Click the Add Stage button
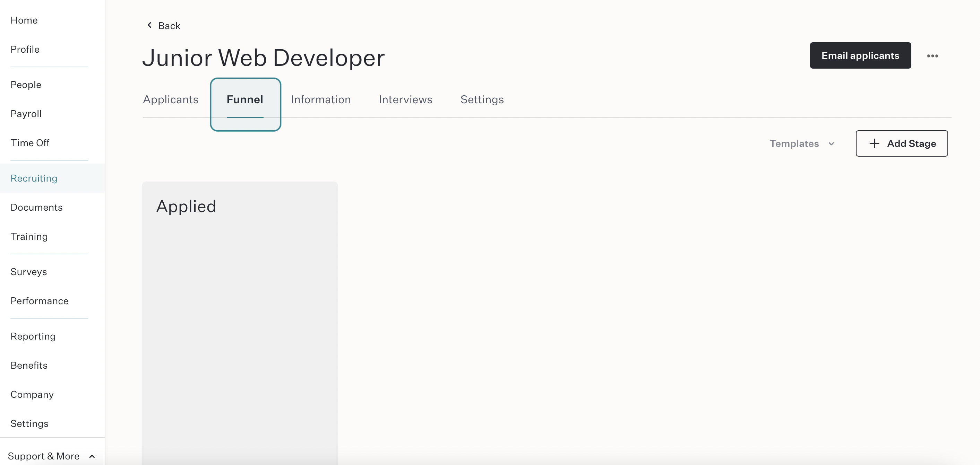The image size is (980, 465). [902, 143]
